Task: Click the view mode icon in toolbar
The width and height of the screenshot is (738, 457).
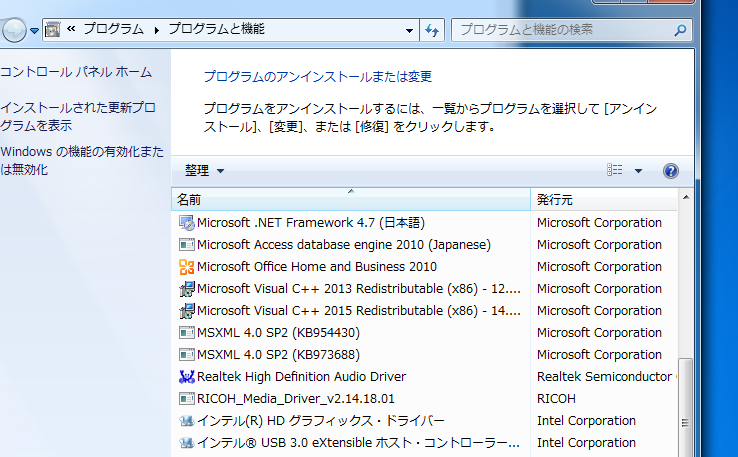Action: pyautogui.click(x=615, y=170)
